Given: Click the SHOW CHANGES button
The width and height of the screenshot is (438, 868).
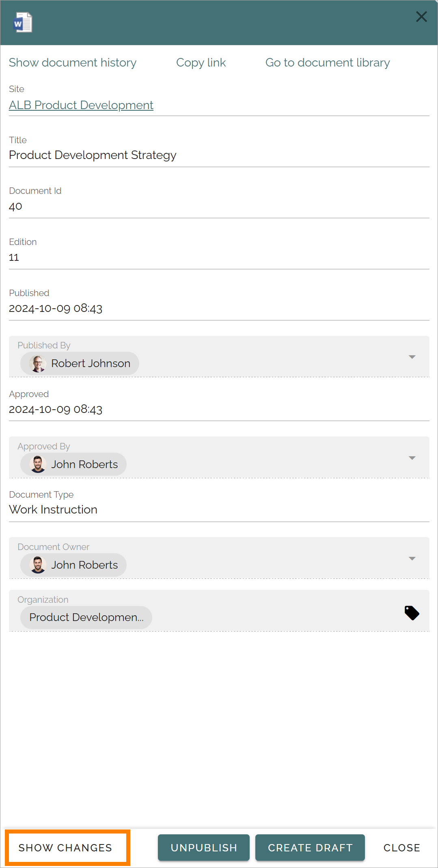Looking at the screenshot, I should click(x=65, y=848).
